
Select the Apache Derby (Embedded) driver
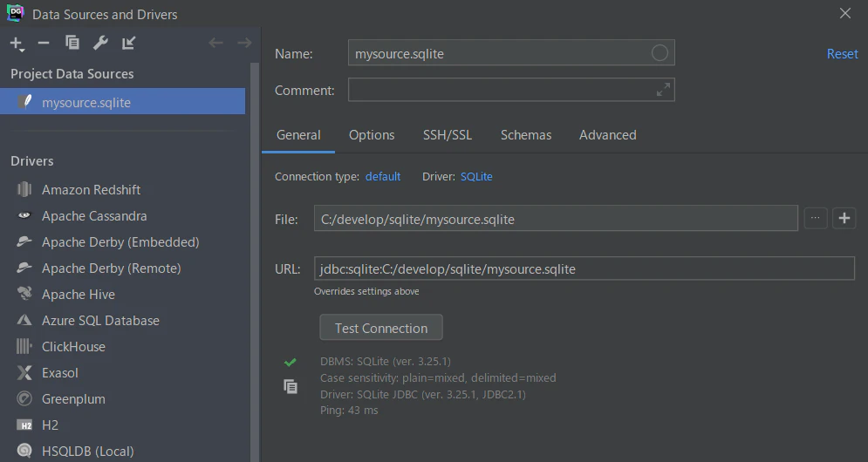click(122, 241)
